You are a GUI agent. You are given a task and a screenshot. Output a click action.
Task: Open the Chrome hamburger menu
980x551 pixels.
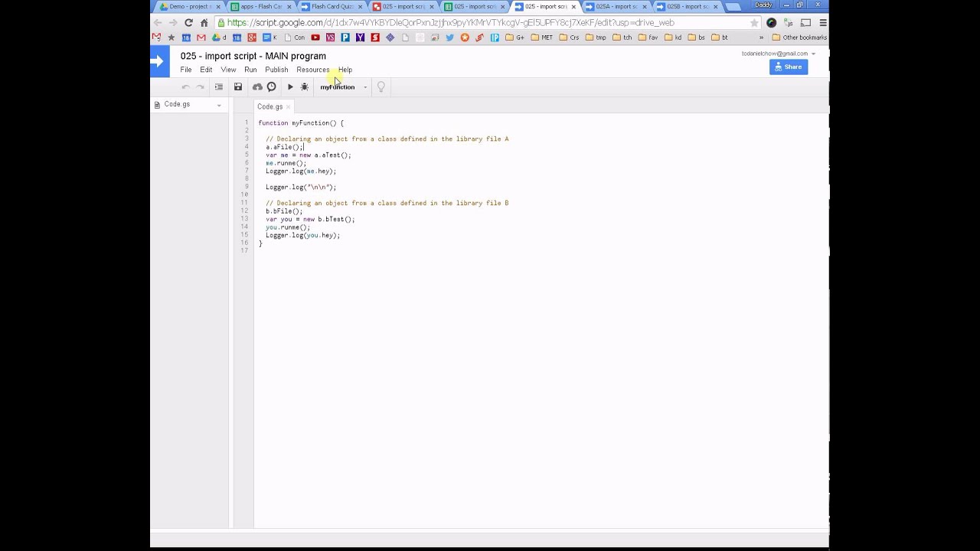pyautogui.click(x=823, y=23)
